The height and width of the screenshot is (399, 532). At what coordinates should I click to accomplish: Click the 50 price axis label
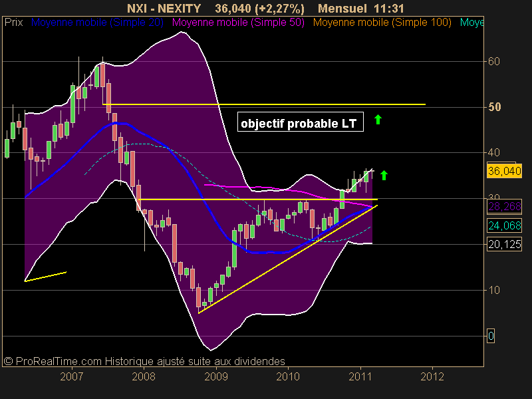[494, 107]
